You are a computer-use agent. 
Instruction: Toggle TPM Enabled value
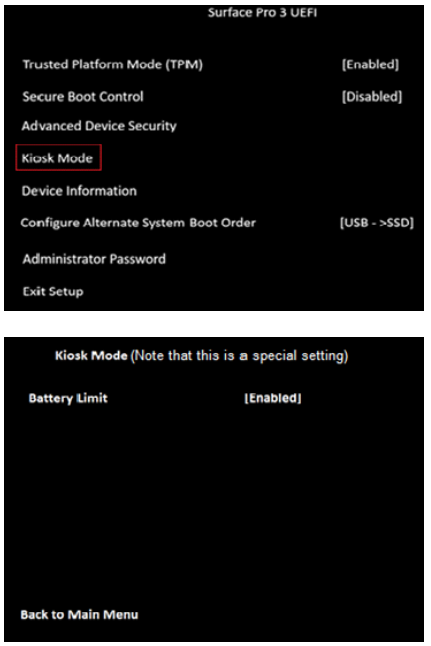(x=370, y=65)
